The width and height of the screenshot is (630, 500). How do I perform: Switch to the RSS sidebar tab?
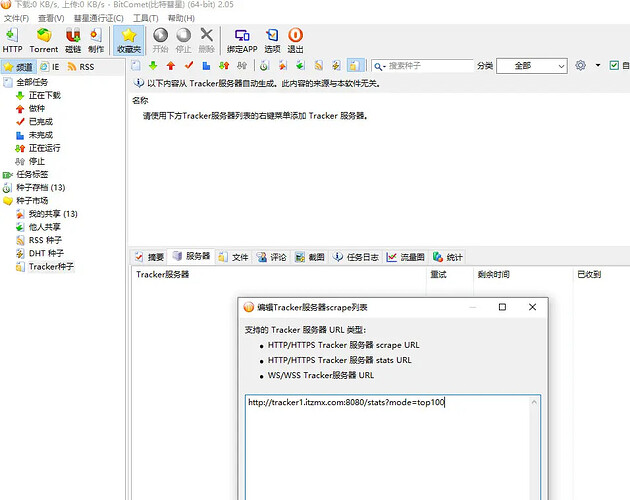(x=81, y=67)
